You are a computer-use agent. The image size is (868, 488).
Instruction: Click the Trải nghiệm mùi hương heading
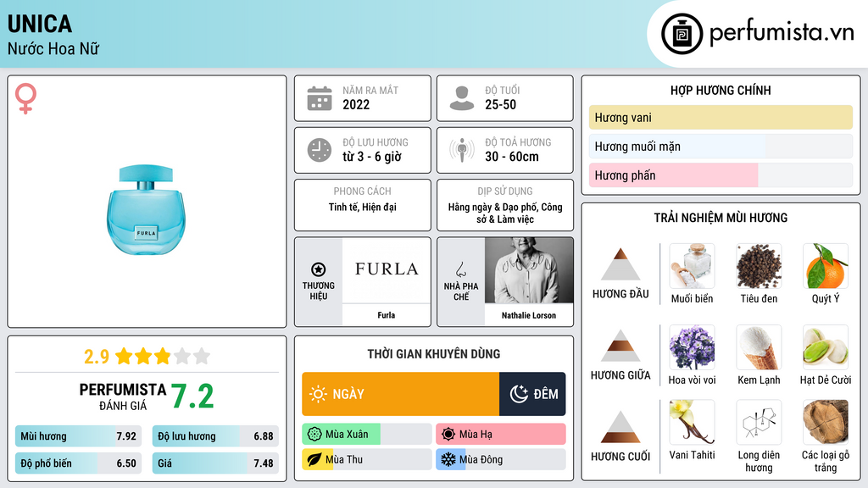(x=721, y=218)
